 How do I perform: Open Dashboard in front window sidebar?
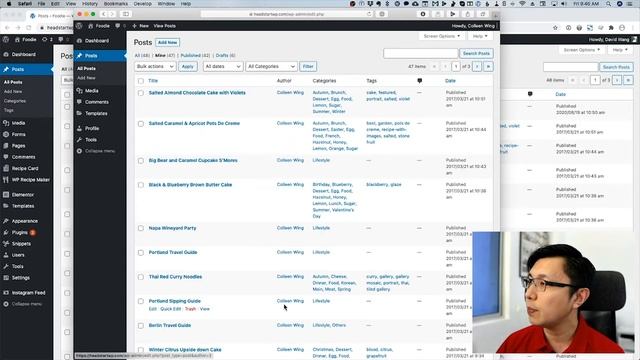(x=97, y=41)
